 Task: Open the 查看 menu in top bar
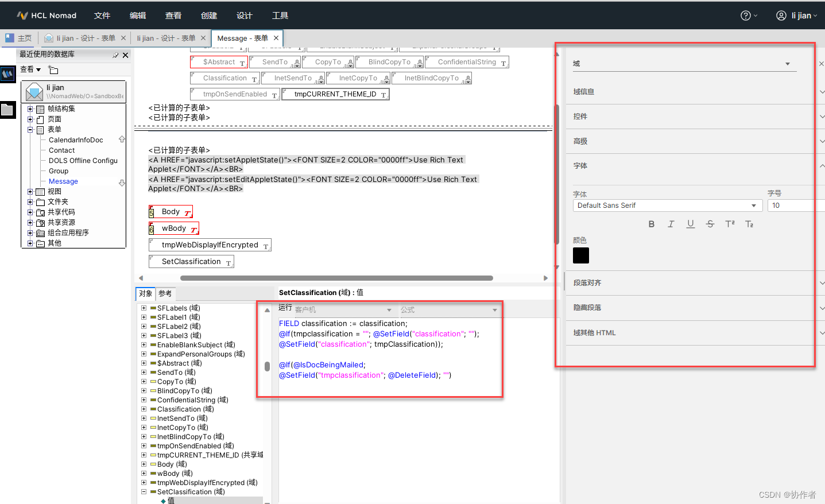click(x=173, y=15)
